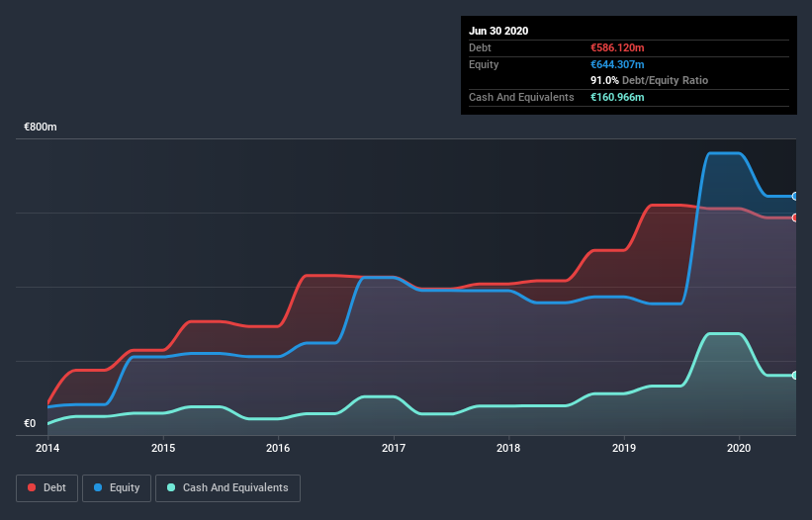Toggle the Equity legend button
This screenshot has height=520, width=812.
click(x=117, y=488)
